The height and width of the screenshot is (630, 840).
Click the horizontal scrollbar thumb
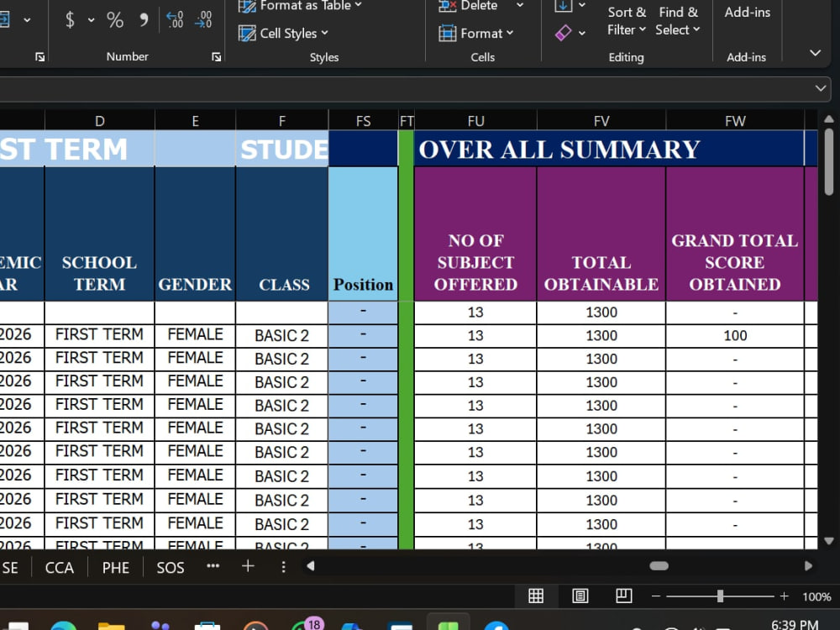coord(659,566)
